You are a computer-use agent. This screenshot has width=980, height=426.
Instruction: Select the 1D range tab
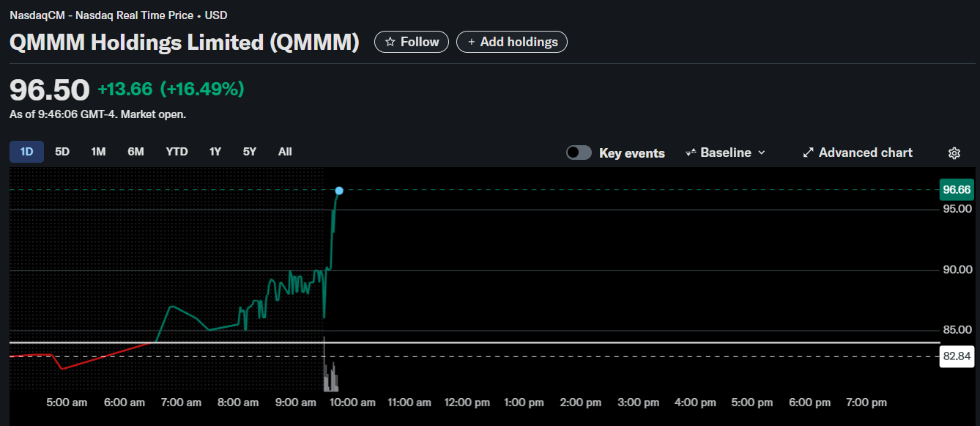click(27, 152)
